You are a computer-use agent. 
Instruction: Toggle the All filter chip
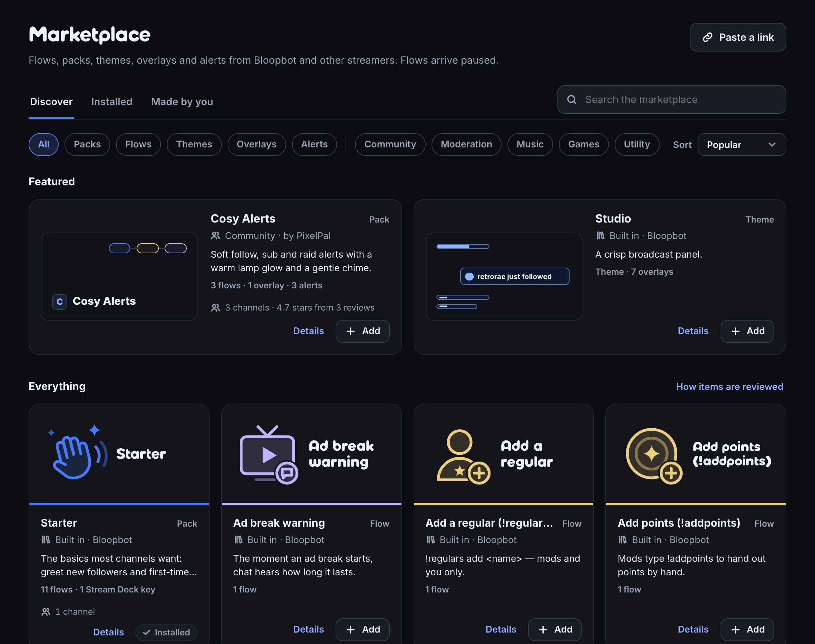44,145
